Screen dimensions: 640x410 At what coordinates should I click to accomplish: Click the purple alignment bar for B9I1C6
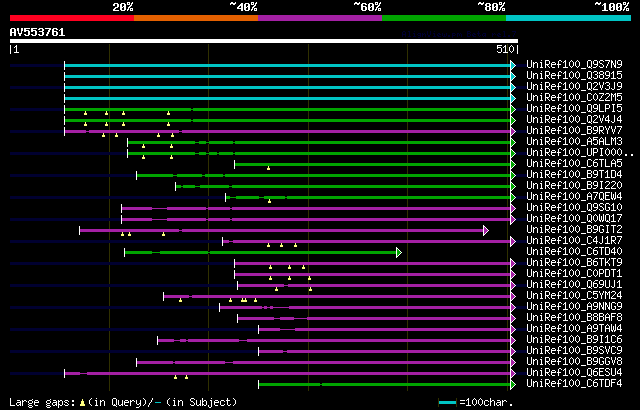pos(334,341)
